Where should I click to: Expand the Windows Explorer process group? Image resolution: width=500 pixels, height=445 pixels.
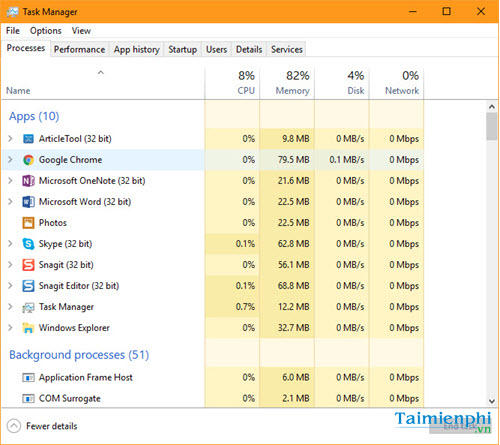click(10, 328)
